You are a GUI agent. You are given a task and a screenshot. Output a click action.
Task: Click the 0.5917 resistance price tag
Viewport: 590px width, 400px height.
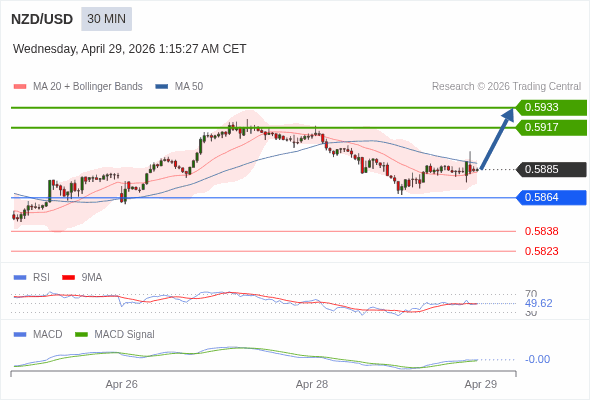551,128
